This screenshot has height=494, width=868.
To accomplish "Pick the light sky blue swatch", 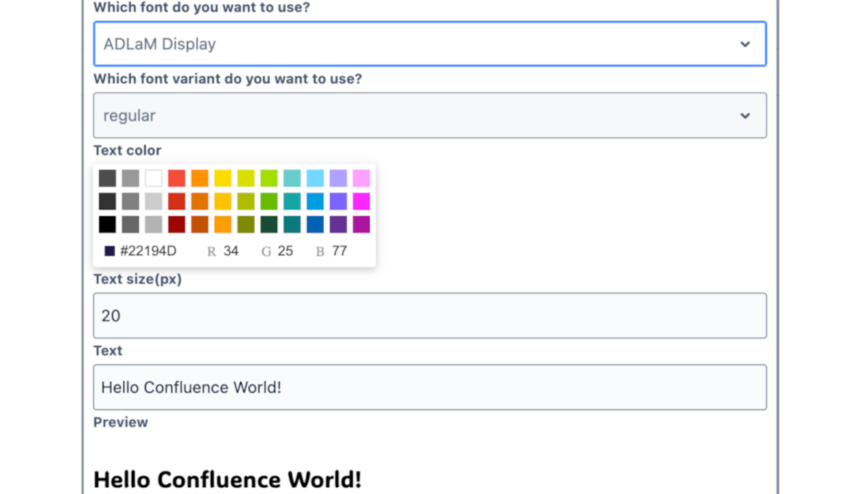I will (x=315, y=178).
